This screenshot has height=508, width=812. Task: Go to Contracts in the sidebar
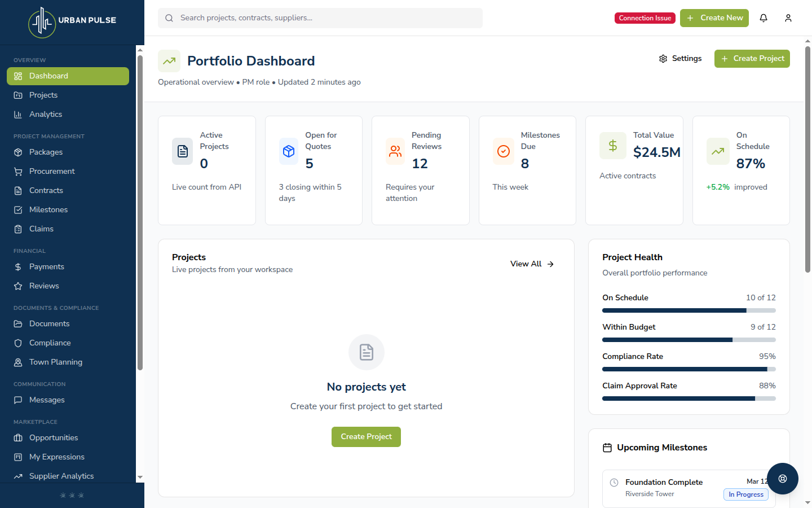point(68,191)
